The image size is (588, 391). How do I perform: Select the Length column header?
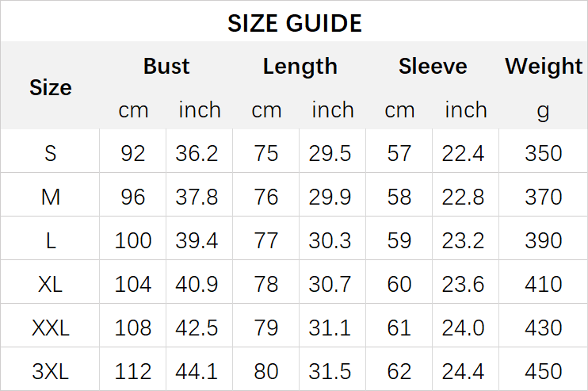(300, 67)
